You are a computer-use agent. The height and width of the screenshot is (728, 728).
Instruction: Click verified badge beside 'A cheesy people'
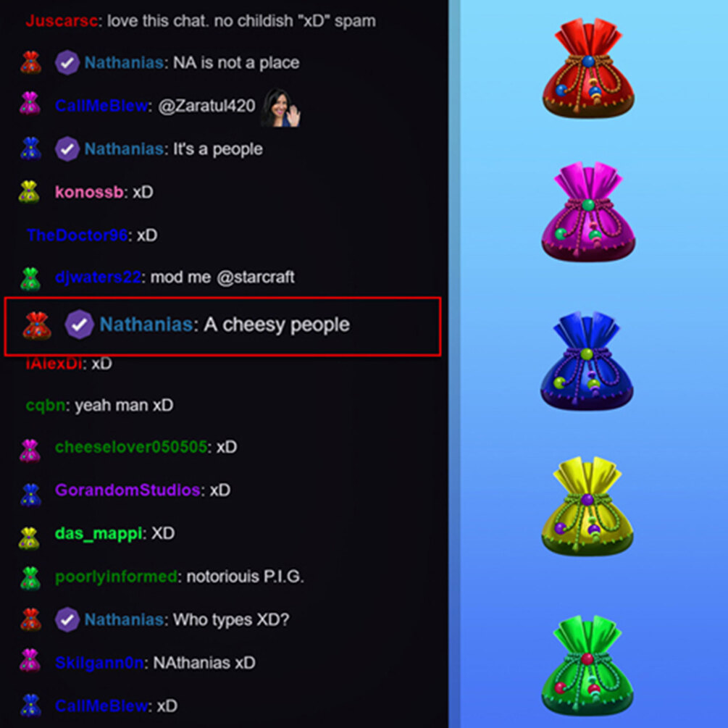[x=79, y=324]
